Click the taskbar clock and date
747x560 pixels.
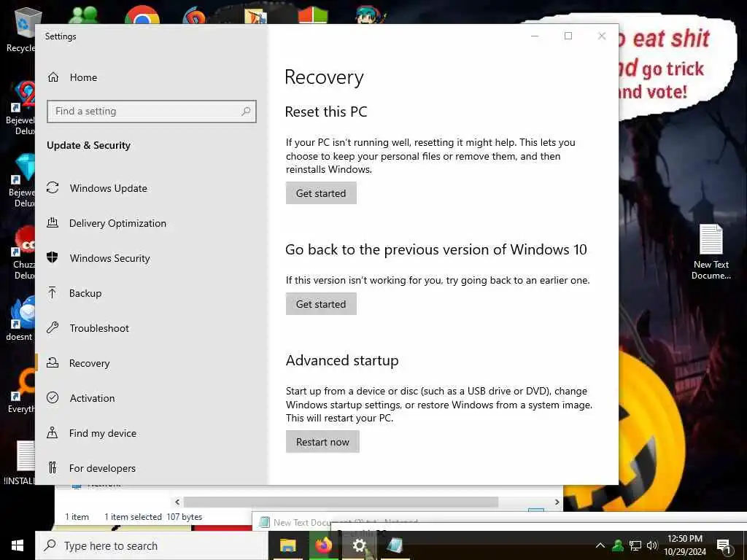(685, 545)
